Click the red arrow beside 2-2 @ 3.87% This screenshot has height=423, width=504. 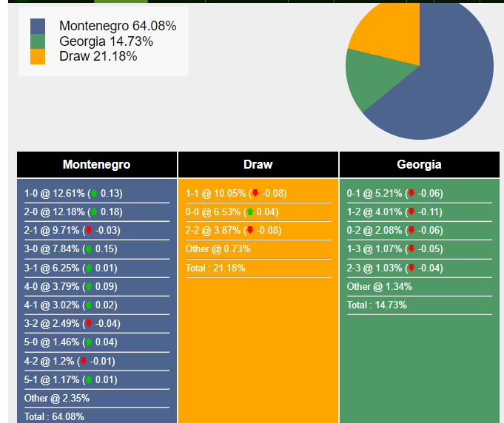pos(250,231)
